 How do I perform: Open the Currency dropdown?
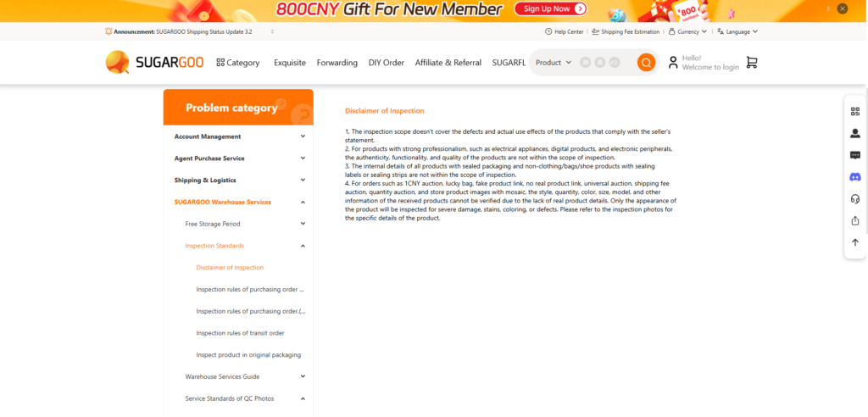(x=687, y=31)
